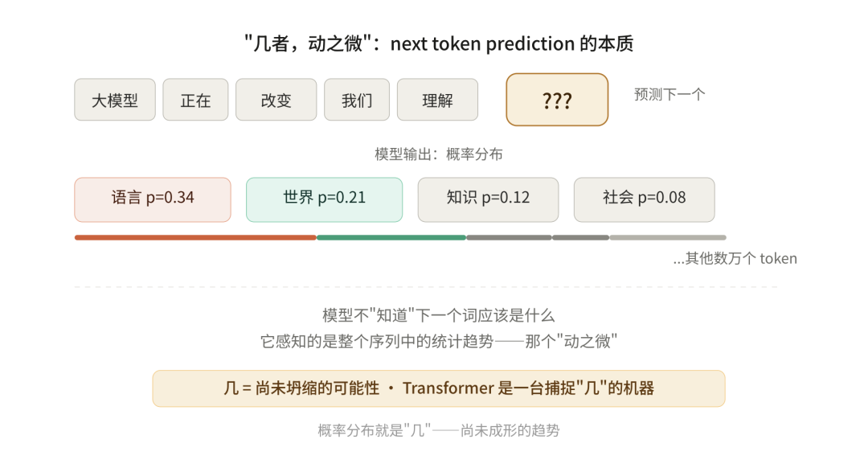868x464 pixels.
Task: Click the ??? prediction placeholder box
Action: (x=557, y=100)
